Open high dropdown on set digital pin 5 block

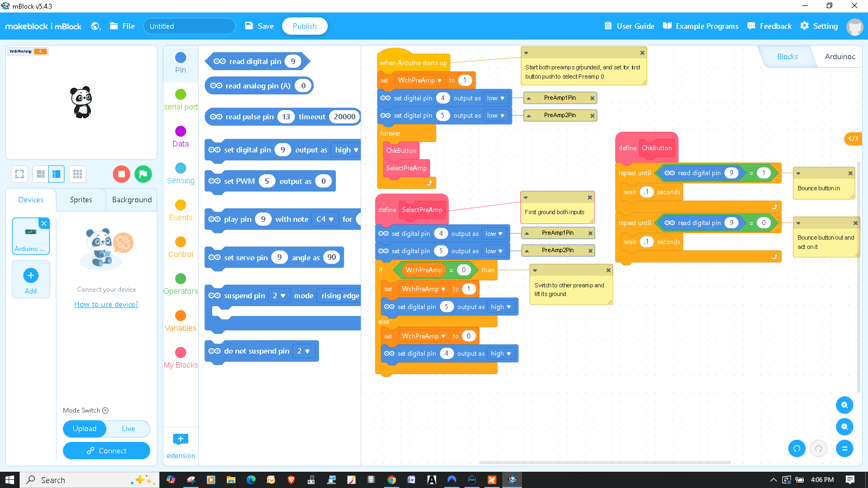pyautogui.click(x=501, y=307)
